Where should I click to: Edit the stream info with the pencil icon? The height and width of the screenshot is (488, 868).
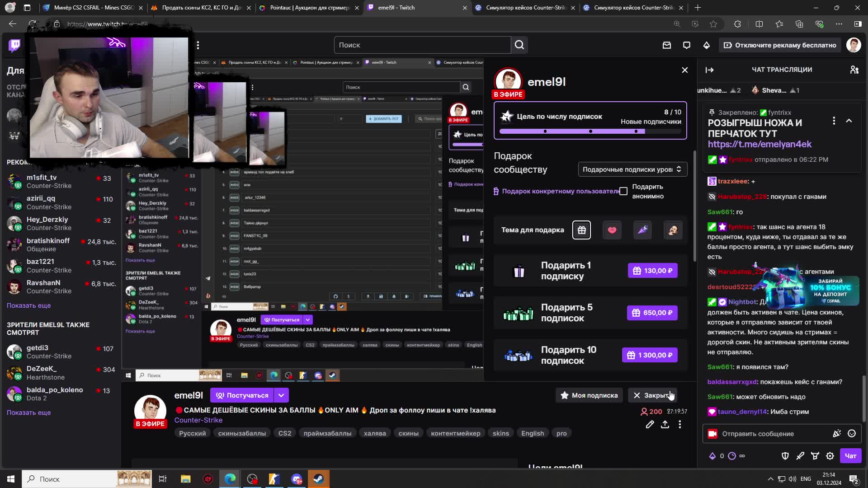point(650,424)
